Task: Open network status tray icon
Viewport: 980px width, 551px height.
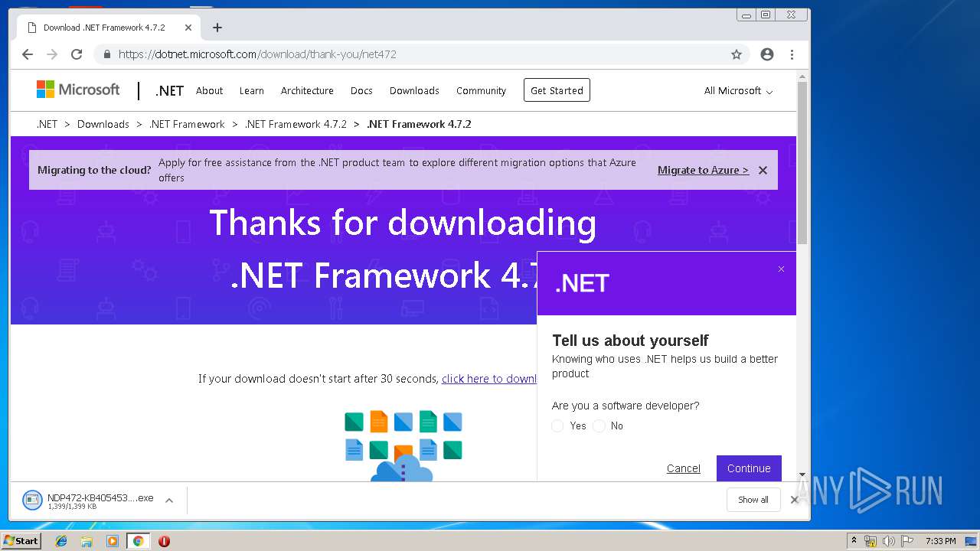Action: coord(871,541)
